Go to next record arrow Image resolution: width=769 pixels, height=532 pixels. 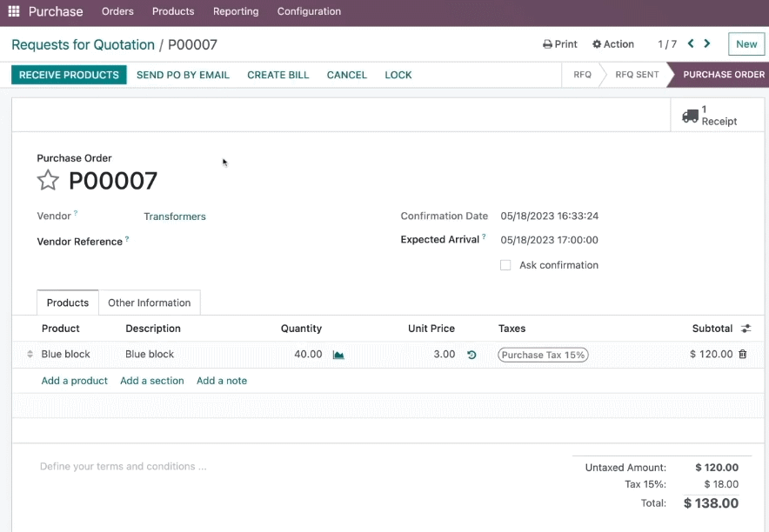(x=706, y=43)
